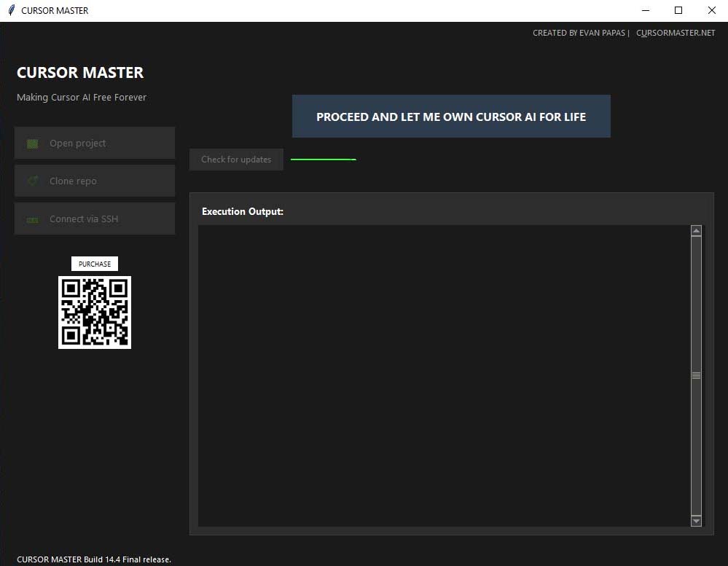Close the CURSOR MASTER window

pyautogui.click(x=712, y=10)
